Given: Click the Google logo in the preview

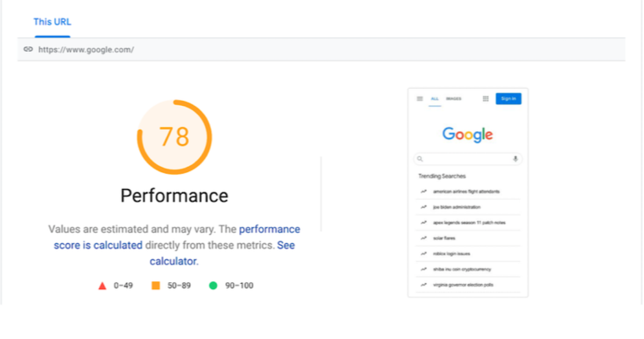Looking at the screenshot, I should click(468, 135).
